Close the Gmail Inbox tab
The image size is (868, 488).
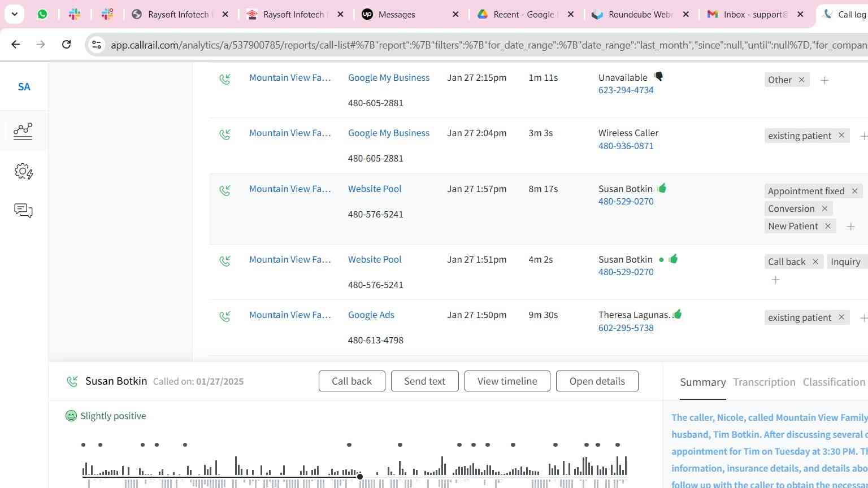800,14
